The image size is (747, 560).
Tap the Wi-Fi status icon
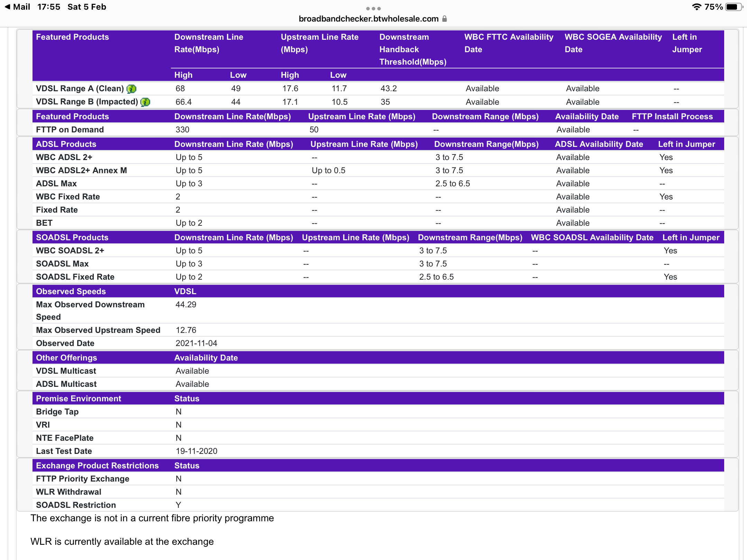[696, 7]
